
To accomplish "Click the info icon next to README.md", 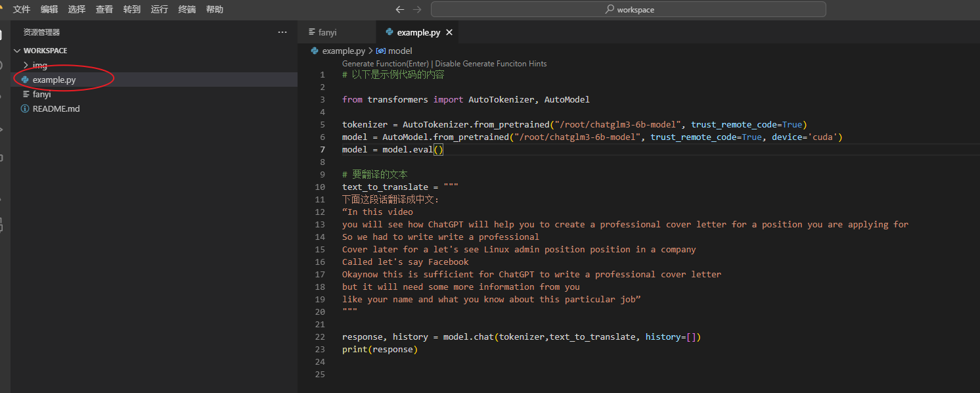I will (25, 108).
